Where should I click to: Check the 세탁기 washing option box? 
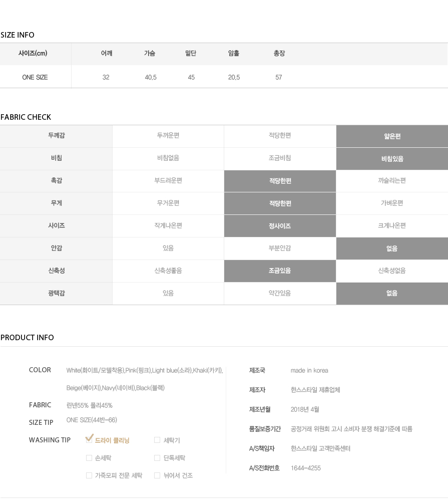[x=157, y=440]
